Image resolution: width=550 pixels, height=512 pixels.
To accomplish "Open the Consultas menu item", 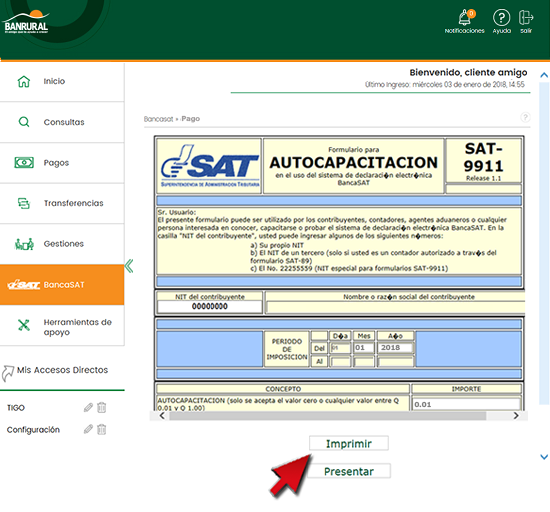I will pyautogui.click(x=62, y=122).
